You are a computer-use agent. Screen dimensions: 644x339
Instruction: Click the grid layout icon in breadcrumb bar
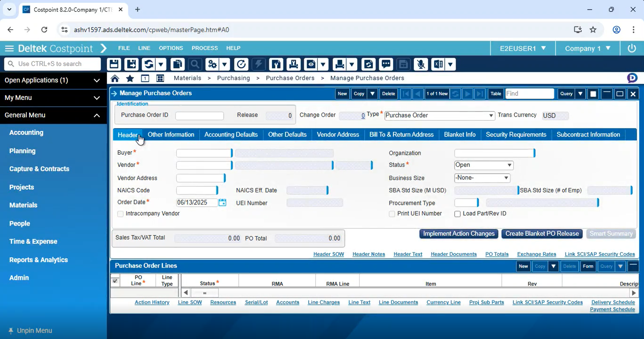(160, 78)
